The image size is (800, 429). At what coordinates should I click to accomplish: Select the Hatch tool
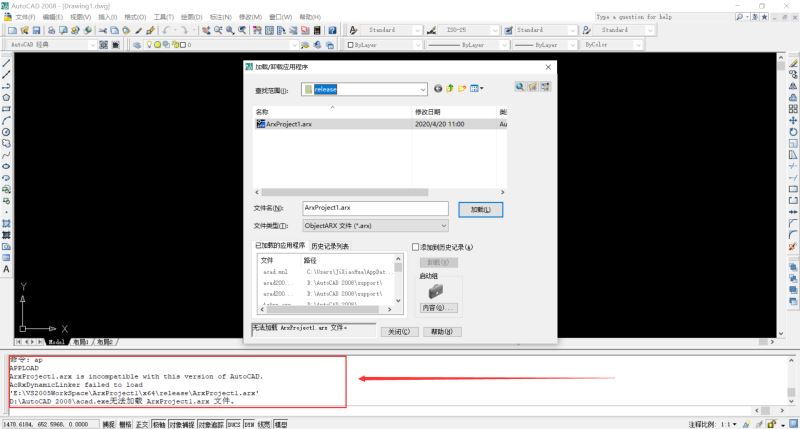(6, 223)
